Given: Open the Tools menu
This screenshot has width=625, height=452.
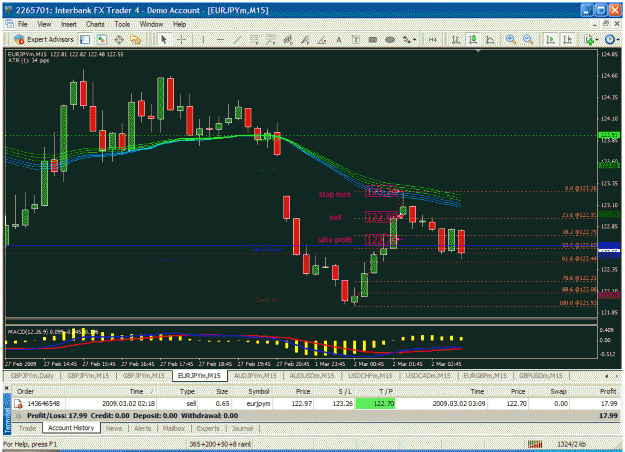Looking at the screenshot, I should point(122,24).
